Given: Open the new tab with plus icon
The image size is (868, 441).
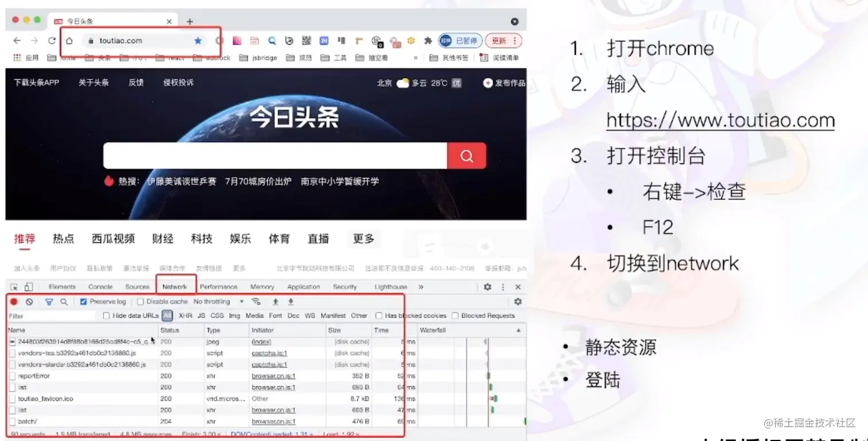Looking at the screenshot, I should pos(190,21).
